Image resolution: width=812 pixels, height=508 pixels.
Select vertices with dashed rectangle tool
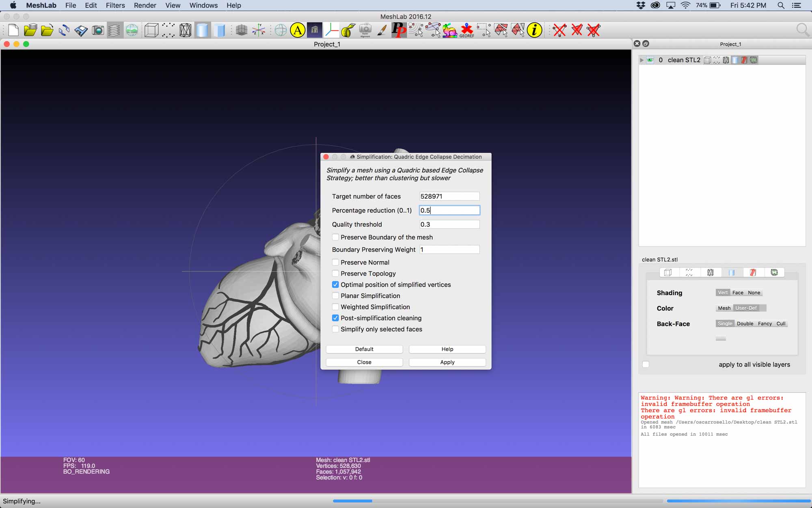pos(484,30)
